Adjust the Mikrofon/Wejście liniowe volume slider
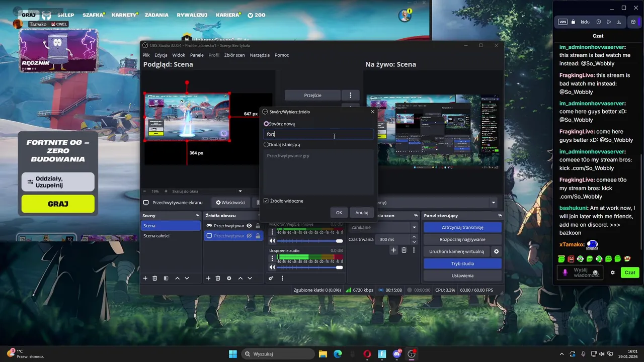This screenshot has height=362, width=644. 309,241
